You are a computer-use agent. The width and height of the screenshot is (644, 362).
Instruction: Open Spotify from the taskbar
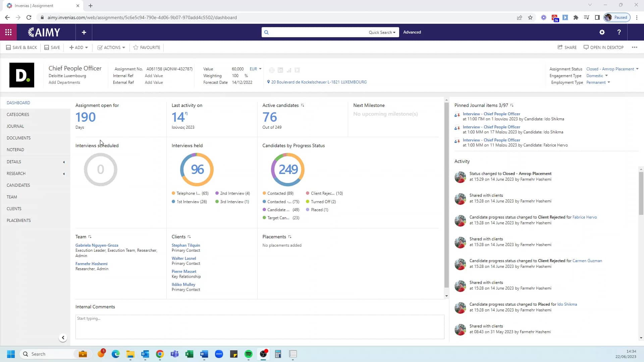249,354
